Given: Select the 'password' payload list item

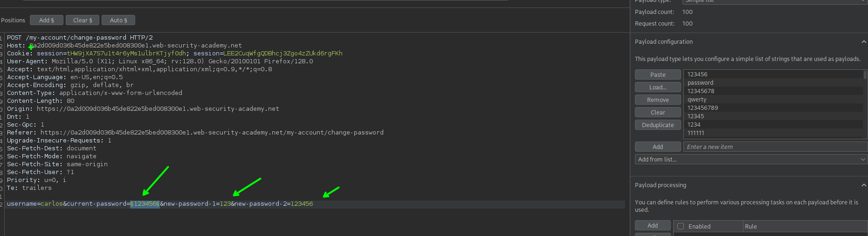Looking at the screenshot, I should pos(700,83).
